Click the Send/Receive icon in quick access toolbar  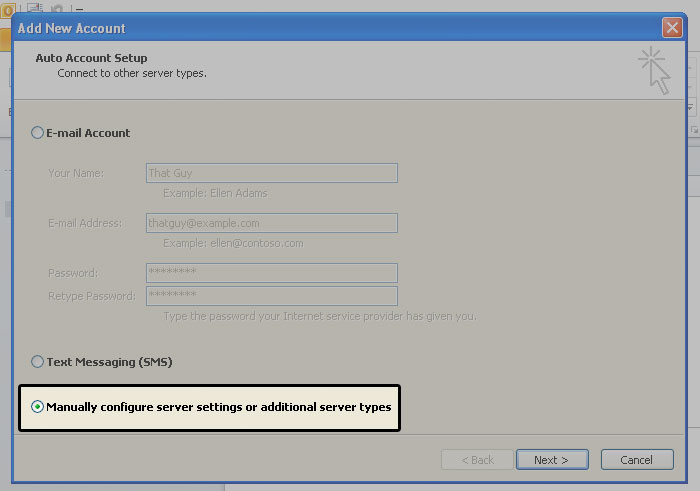35,8
